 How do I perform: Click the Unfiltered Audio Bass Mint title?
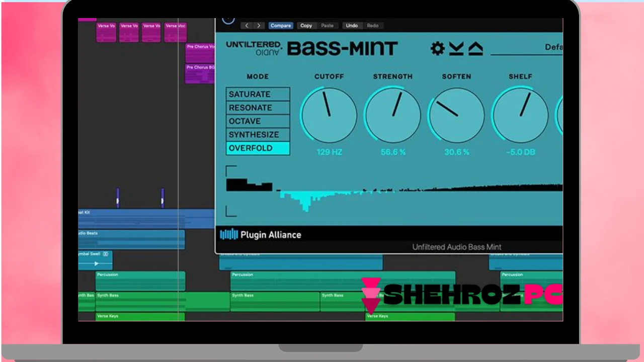pos(457,247)
